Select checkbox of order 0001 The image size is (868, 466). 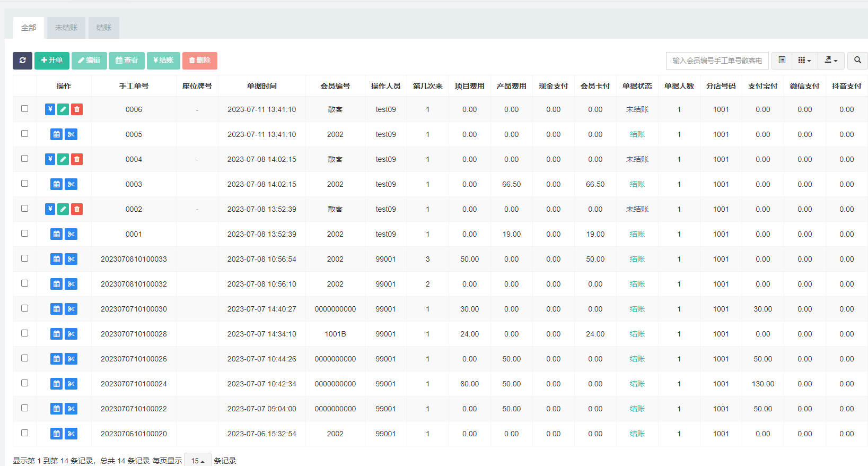click(x=24, y=233)
